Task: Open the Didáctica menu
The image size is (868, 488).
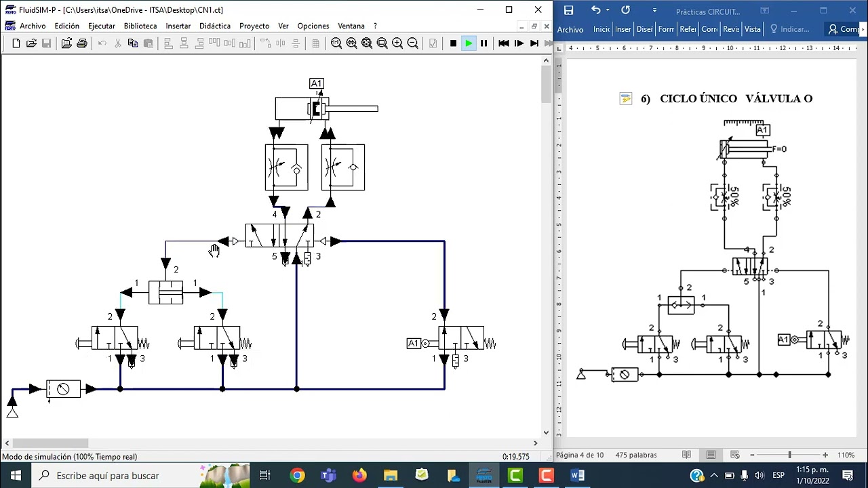Action: 215,26
